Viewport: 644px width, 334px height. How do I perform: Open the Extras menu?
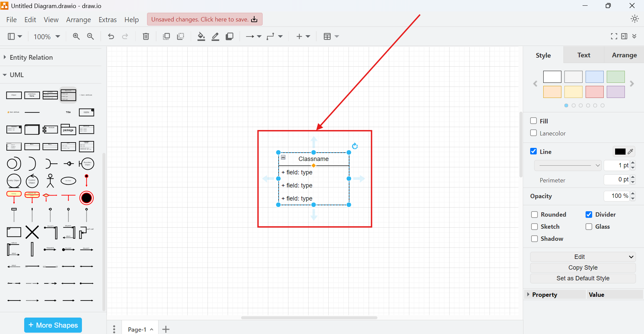[x=107, y=19]
